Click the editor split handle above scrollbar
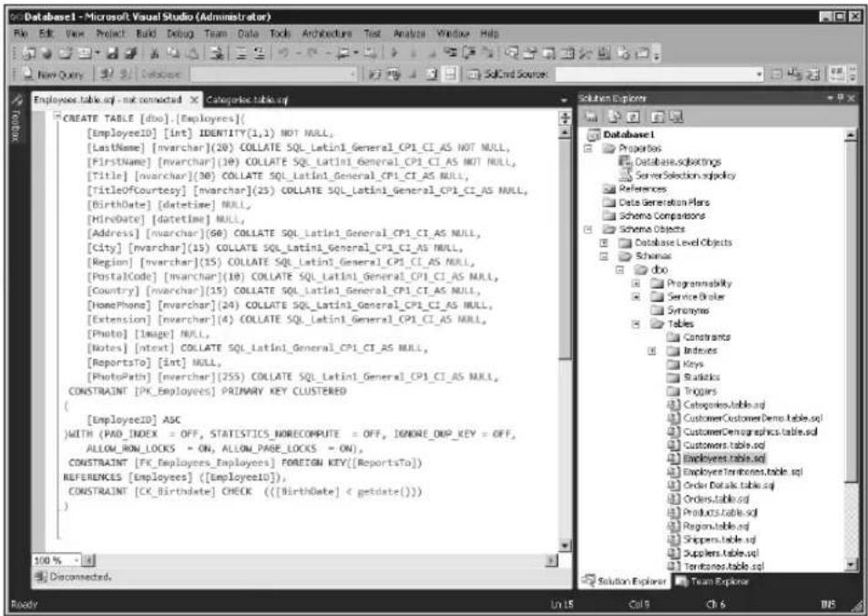 click(565, 118)
